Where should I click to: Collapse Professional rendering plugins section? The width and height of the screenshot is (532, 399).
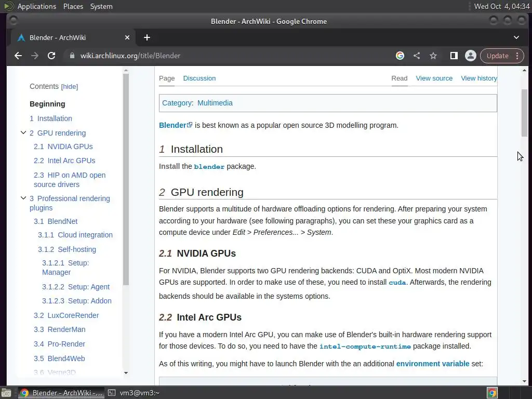coord(23,198)
